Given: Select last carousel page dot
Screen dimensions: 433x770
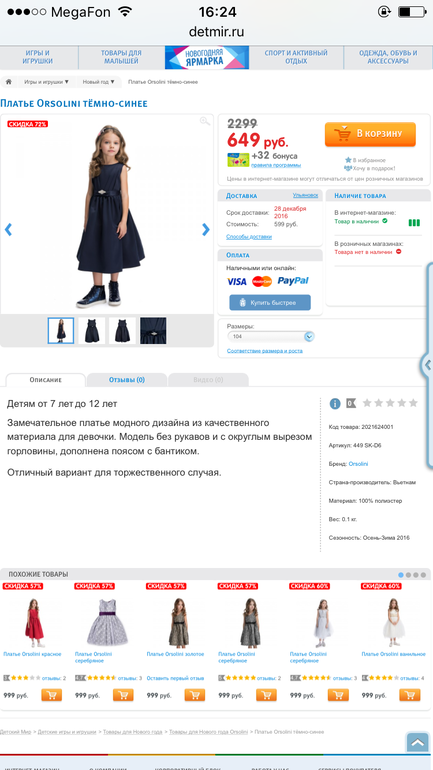Looking at the screenshot, I should (423, 575).
